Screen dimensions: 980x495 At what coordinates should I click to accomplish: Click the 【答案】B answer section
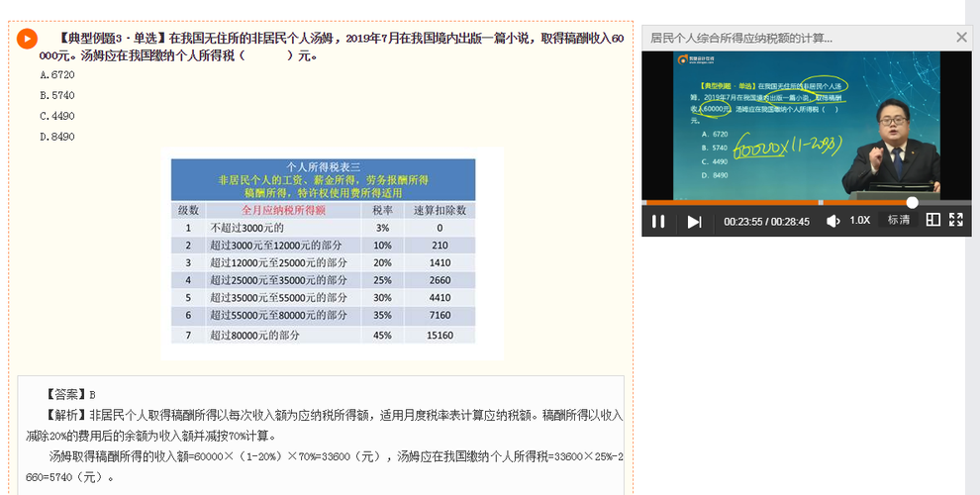pyautogui.click(x=71, y=394)
